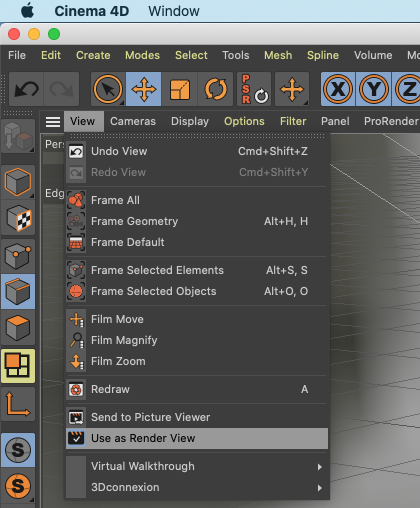Open the Cinema 4D application menu

92,11
